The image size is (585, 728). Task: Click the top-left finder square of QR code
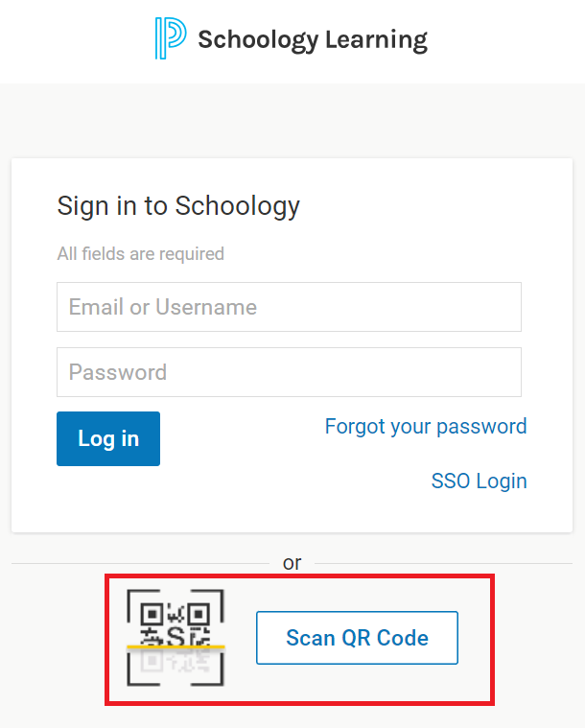(x=152, y=615)
